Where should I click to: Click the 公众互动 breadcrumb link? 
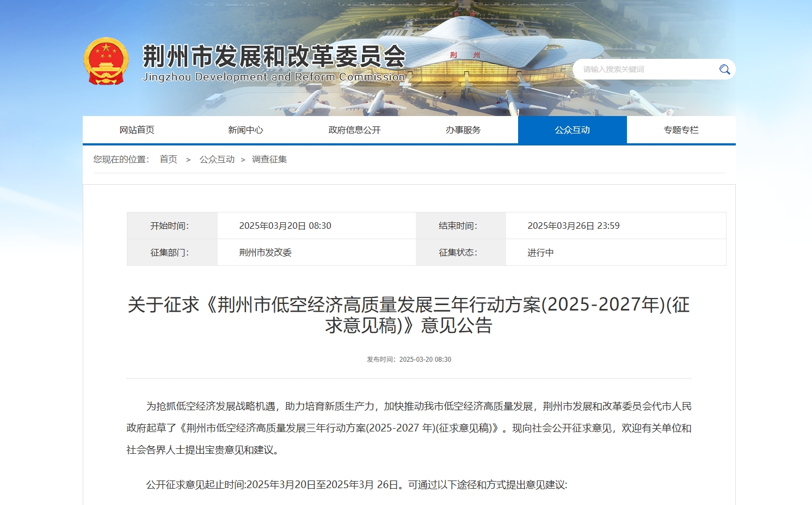coord(217,159)
